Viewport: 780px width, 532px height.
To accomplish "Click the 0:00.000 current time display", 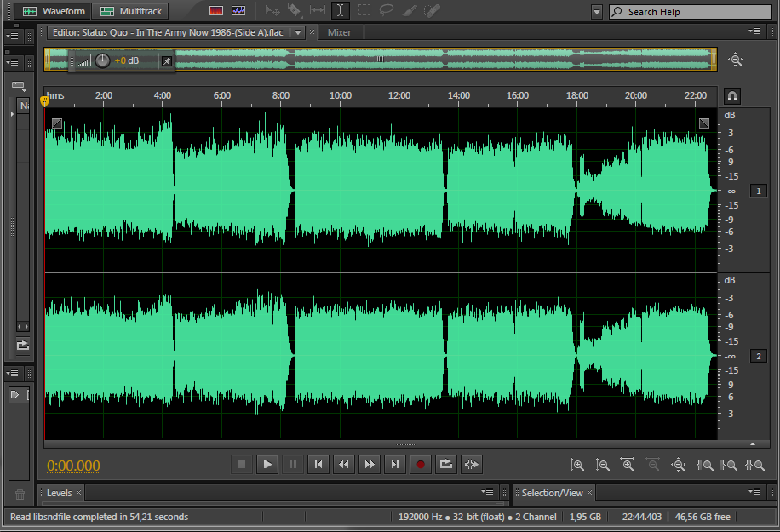I will 73,466.
